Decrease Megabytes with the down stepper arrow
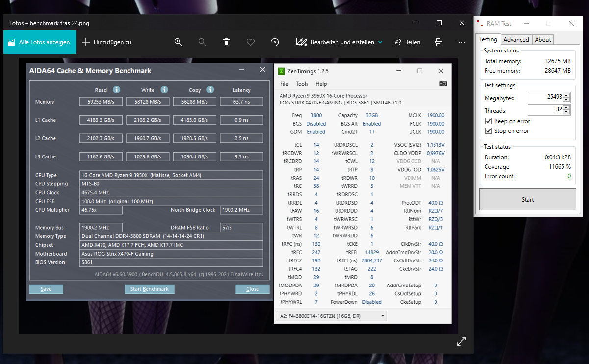Screen dimensions: 589x364 (x=566, y=100)
